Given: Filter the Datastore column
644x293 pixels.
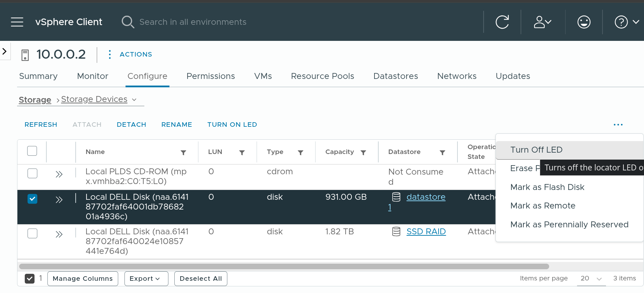Looking at the screenshot, I should (x=442, y=152).
